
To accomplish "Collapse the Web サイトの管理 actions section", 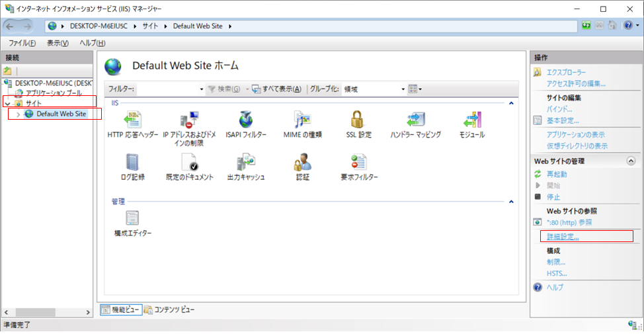I will pos(631,161).
